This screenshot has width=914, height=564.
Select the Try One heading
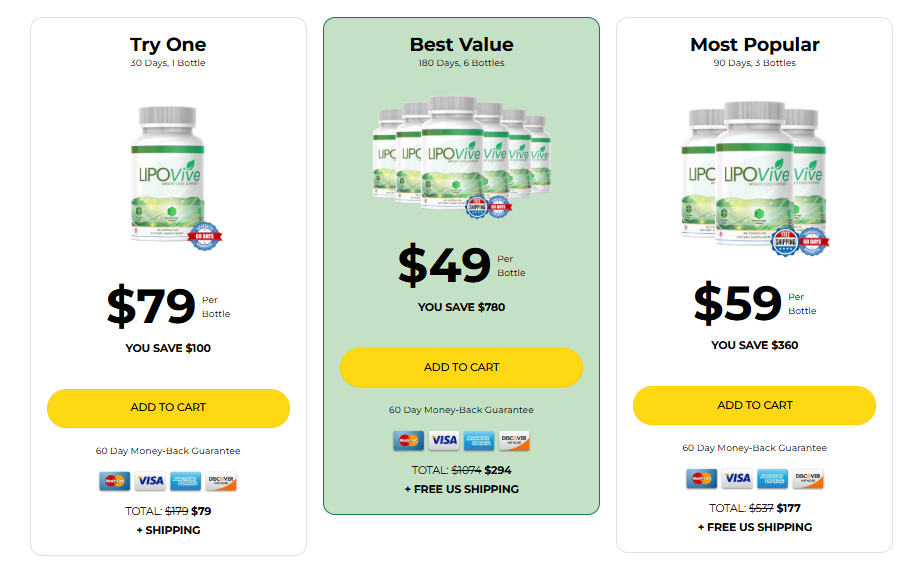168,45
